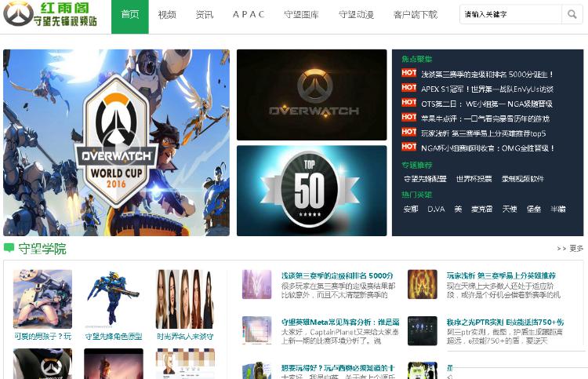Click the green chat icon beside 守望学院

coord(9,248)
